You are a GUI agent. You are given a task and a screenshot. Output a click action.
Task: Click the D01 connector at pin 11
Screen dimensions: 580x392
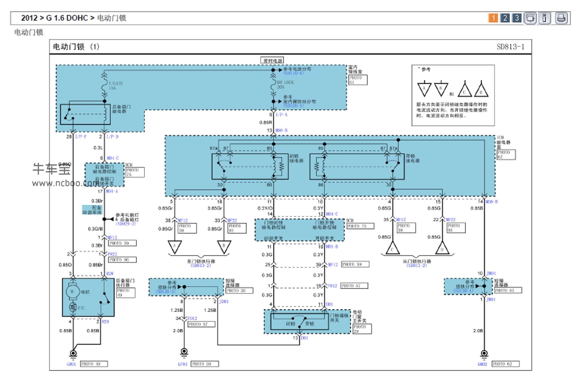(329, 304)
